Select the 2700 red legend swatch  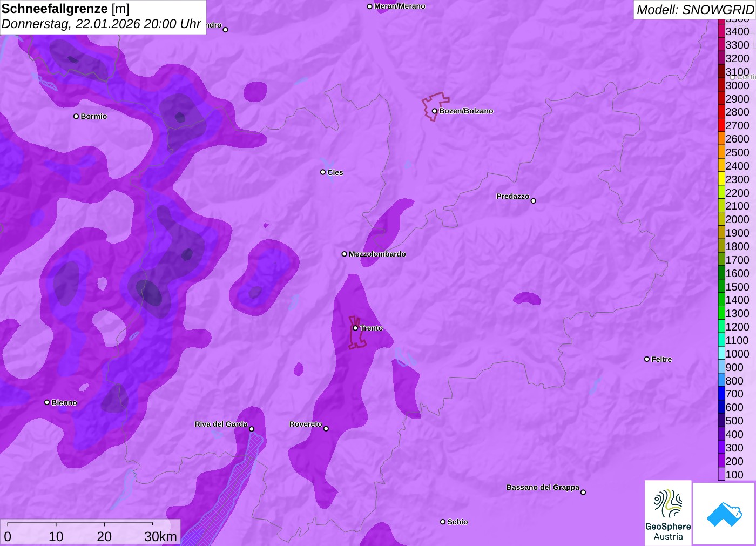coord(721,125)
